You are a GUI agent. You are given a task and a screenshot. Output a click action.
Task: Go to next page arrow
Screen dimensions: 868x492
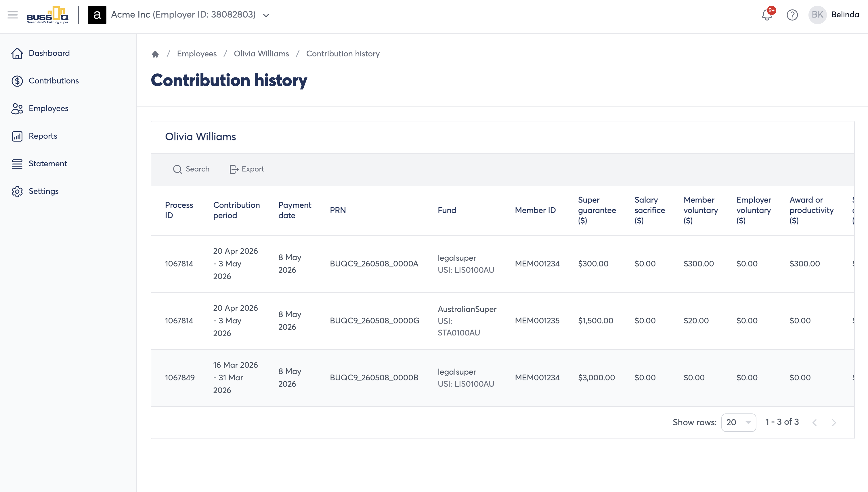click(834, 422)
